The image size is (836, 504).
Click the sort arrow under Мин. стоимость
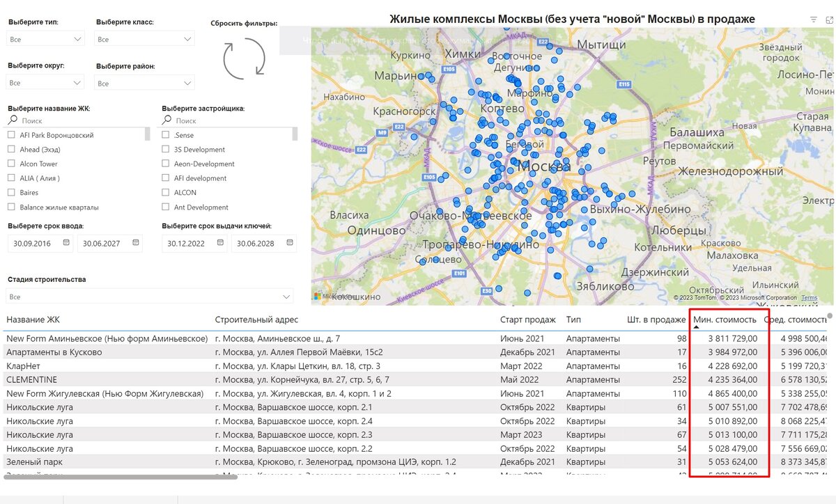point(696,327)
